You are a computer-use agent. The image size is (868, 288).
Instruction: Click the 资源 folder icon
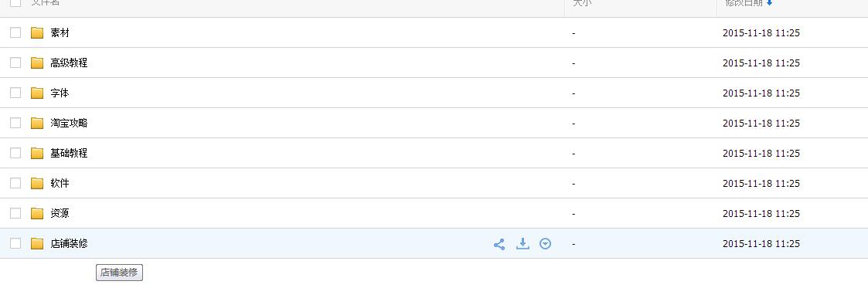[x=37, y=213]
